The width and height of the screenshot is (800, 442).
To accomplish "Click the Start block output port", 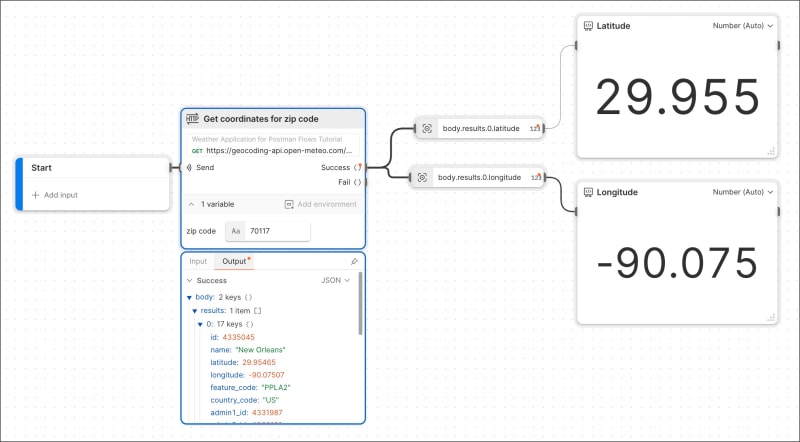I will pos(171,167).
